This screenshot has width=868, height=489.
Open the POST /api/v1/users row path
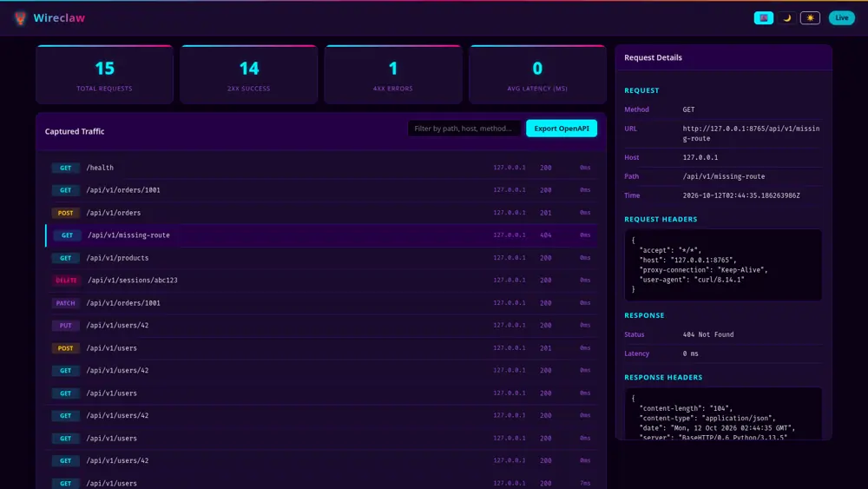point(111,348)
